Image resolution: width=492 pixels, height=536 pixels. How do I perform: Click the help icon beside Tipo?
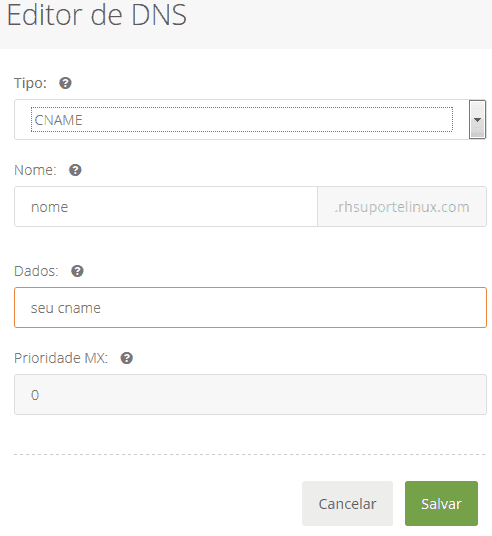pos(65,83)
